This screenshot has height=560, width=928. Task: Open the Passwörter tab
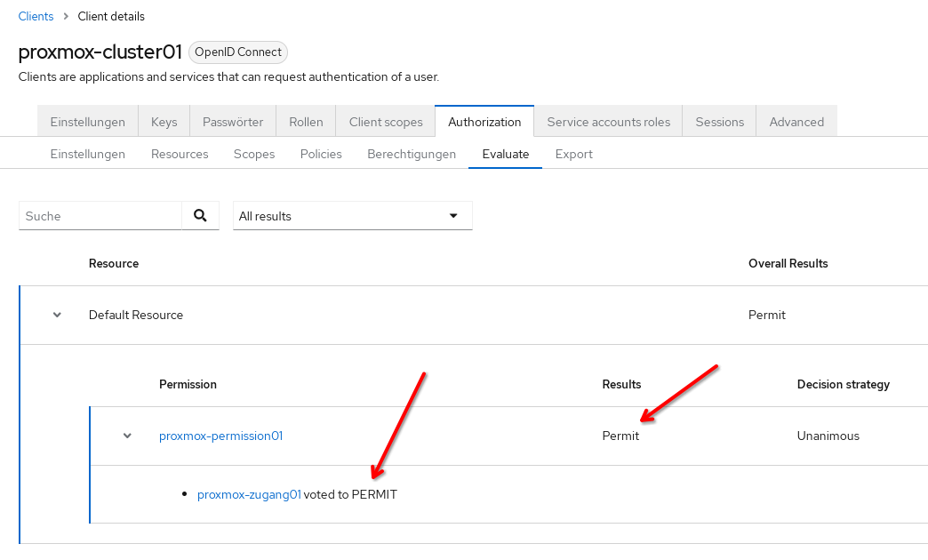pos(232,122)
